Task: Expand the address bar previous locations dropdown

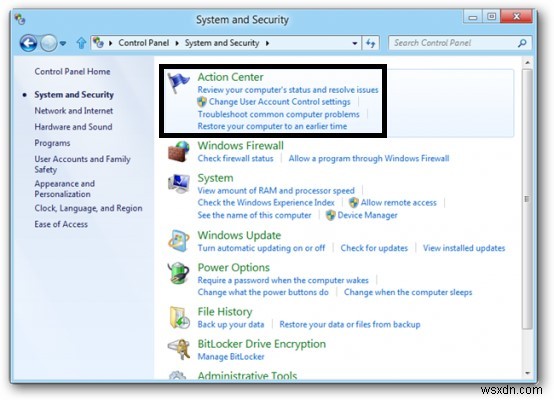Action: click(354, 43)
